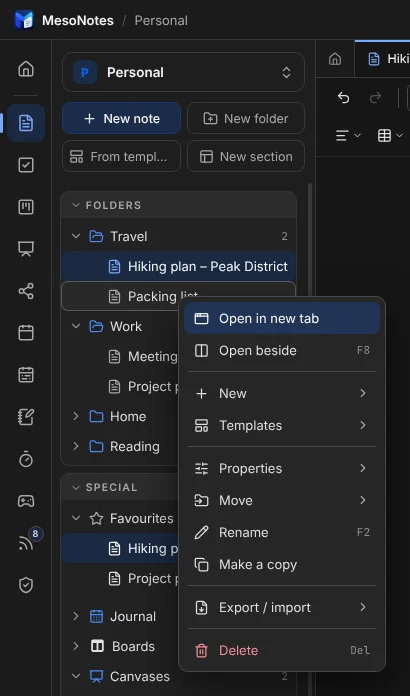Viewport: 410px width, 696px height.
Task: Switch to the Hiking note tab
Action: [x=382, y=59]
